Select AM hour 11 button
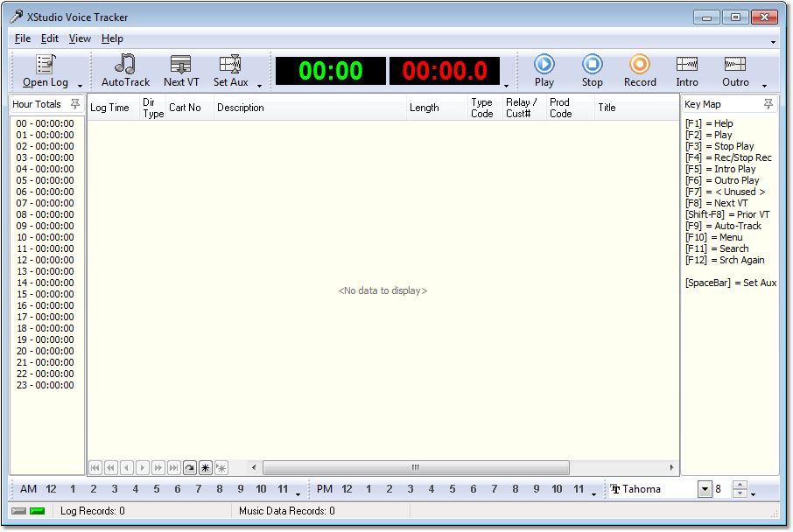Viewport: 793px width, 532px height. (x=283, y=489)
